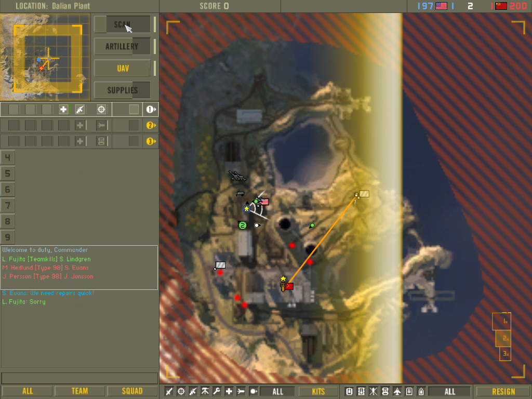Set map zoom to 3x

coord(505,353)
